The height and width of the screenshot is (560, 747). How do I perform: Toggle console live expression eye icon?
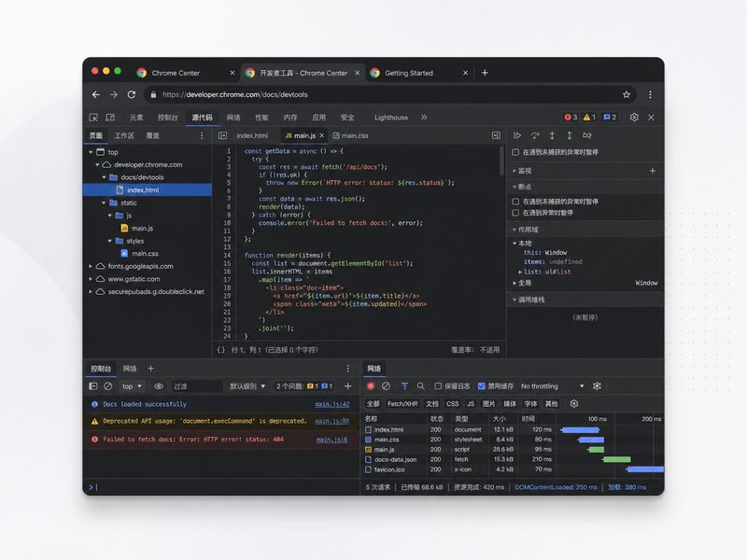pos(159,386)
